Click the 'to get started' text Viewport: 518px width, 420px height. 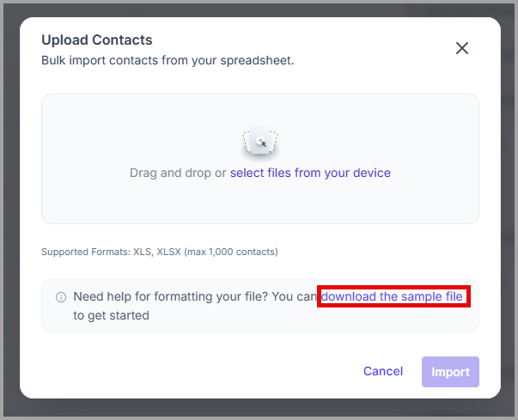[111, 315]
